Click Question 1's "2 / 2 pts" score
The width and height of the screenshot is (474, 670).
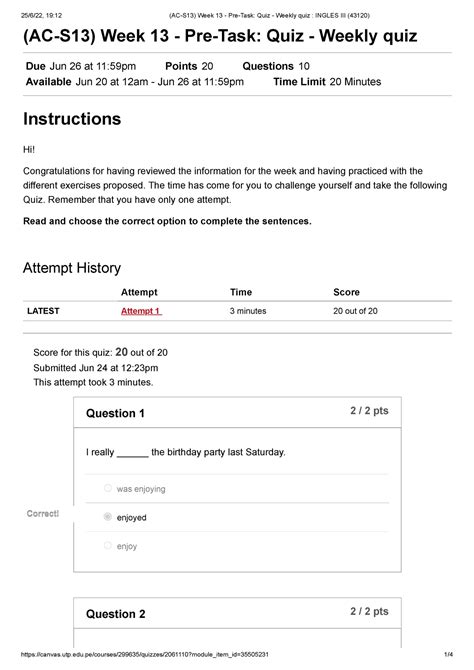[369, 411]
